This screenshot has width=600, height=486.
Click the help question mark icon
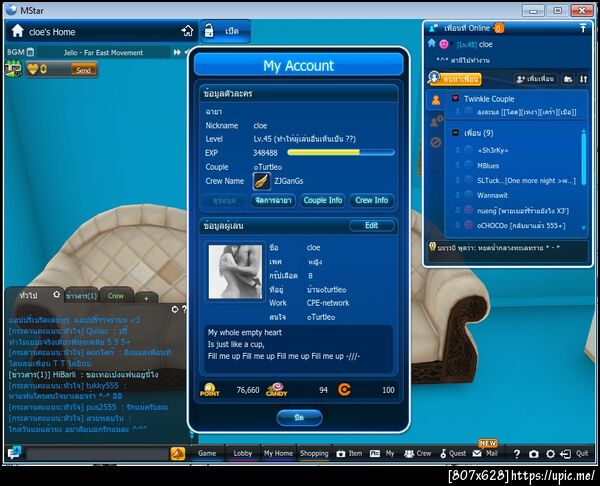click(517, 454)
